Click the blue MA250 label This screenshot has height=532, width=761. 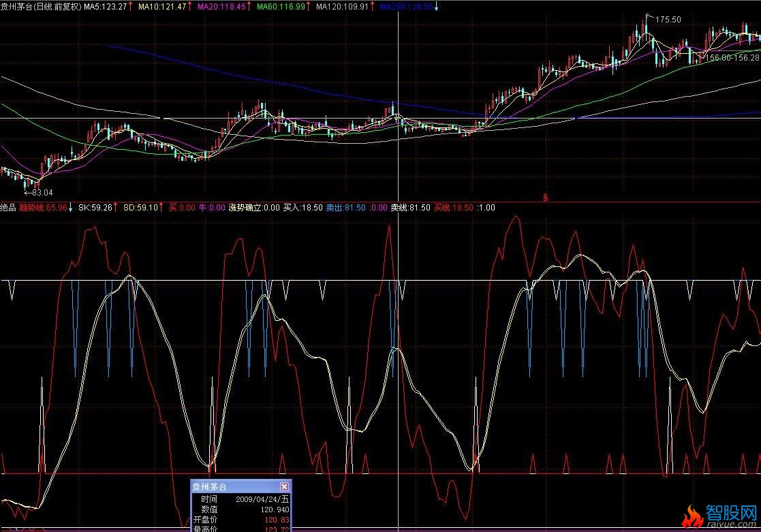coord(406,6)
